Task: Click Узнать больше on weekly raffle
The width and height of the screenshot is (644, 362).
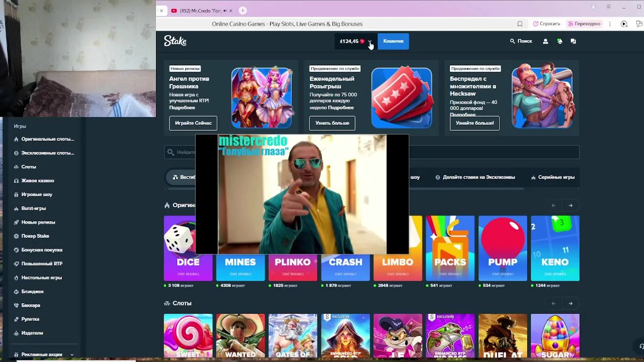Action: [x=332, y=123]
